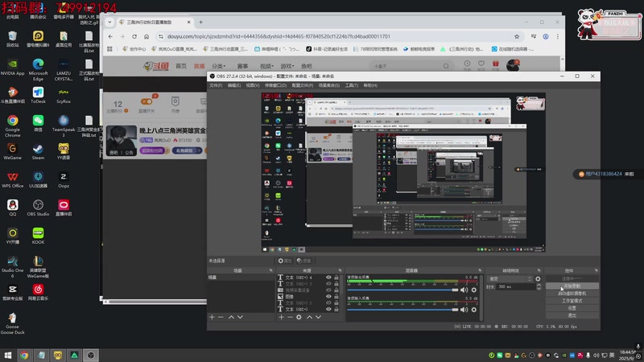Toggle visibility of the 图像 source
This screenshot has width=644, height=362.
[328, 296]
